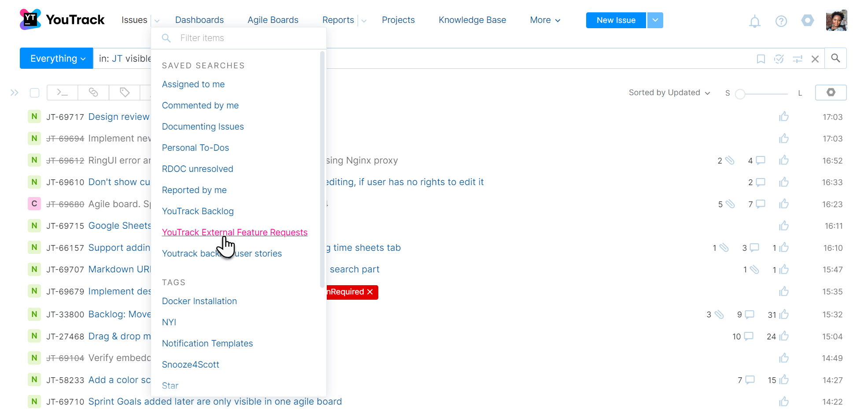Screen dimensions: 868x413
Task: Open the Everything context dropdown
Action: pyautogui.click(x=56, y=58)
